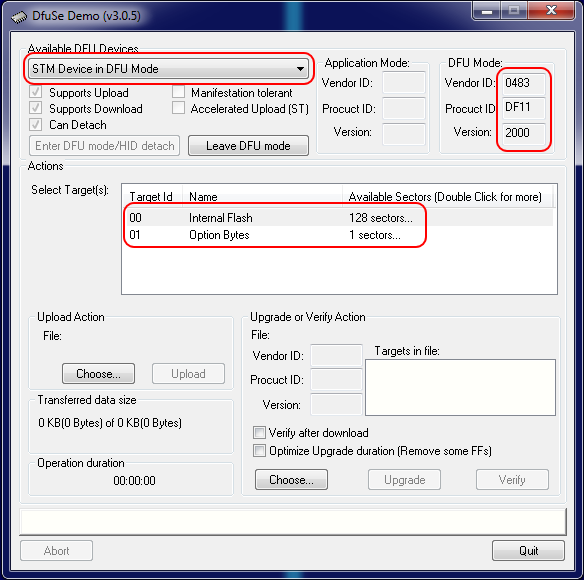
Task: Click the DfuSe Demo chip icon in title bar
Action: click(x=19, y=17)
